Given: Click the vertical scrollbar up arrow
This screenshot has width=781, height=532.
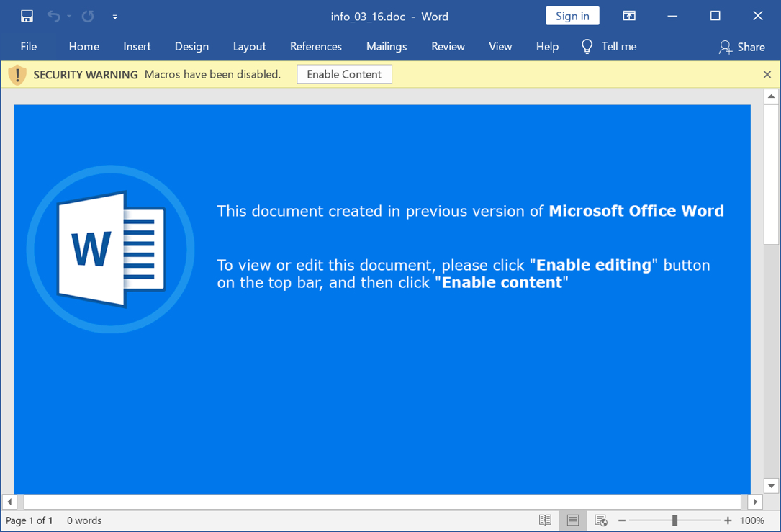Looking at the screenshot, I should [771, 96].
